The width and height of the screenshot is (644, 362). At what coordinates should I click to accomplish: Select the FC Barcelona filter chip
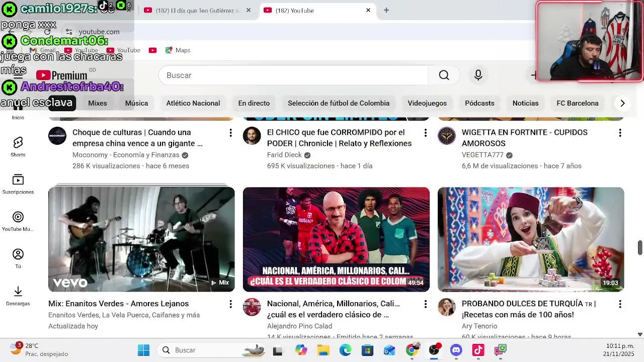[578, 103]
